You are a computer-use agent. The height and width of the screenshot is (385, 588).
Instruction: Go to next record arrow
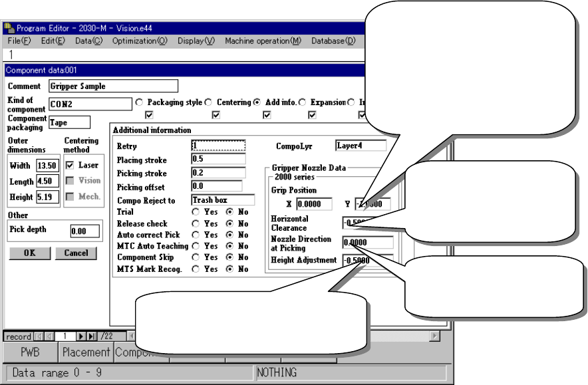(80, 336)
